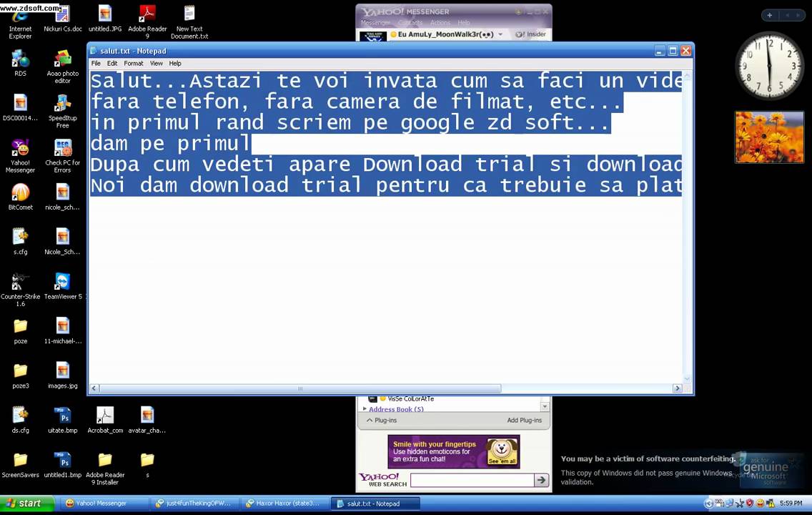Click the sidebar add gadget plus button

[x=770, y=16]
